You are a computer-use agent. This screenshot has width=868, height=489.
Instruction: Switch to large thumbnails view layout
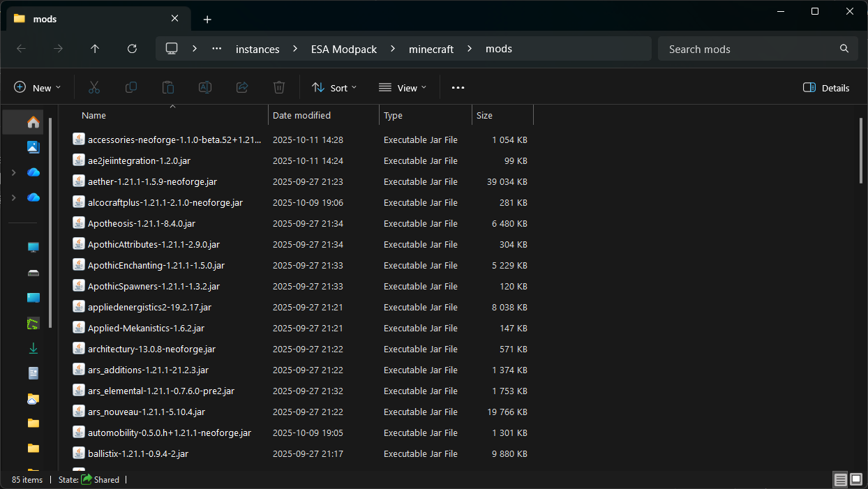click(x=856, y=479)
